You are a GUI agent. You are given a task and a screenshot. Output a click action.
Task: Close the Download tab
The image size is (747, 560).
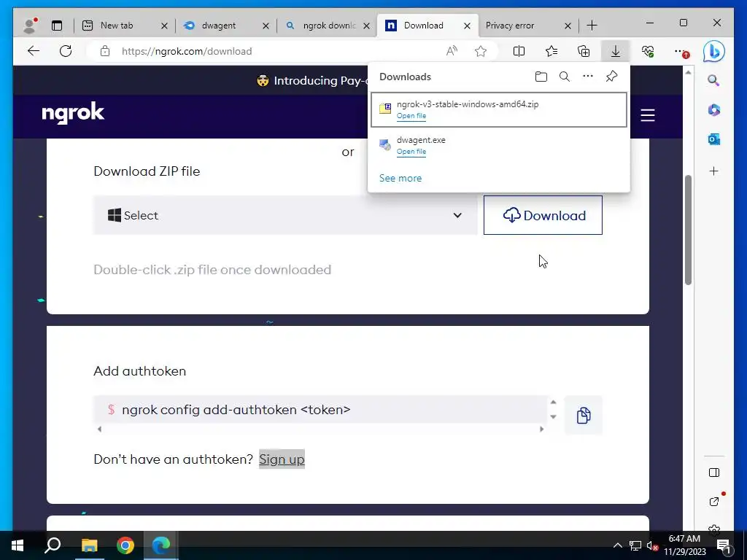(468, 26)
